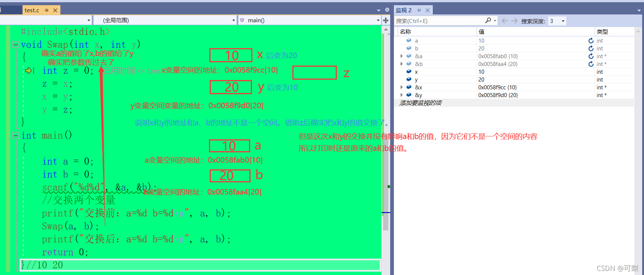Close the test.c editor tab
644x275 pixels.
click(x=55, y=10)
